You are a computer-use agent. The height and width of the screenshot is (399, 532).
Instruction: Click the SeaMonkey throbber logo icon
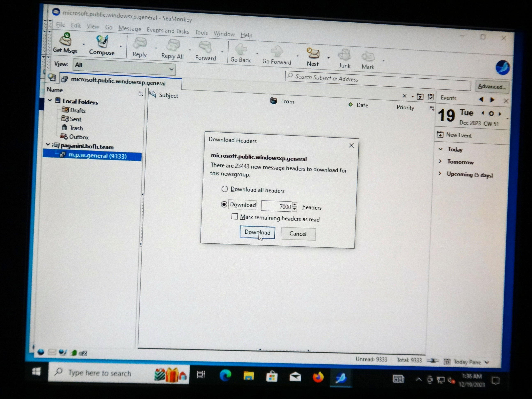coord(502,67)
